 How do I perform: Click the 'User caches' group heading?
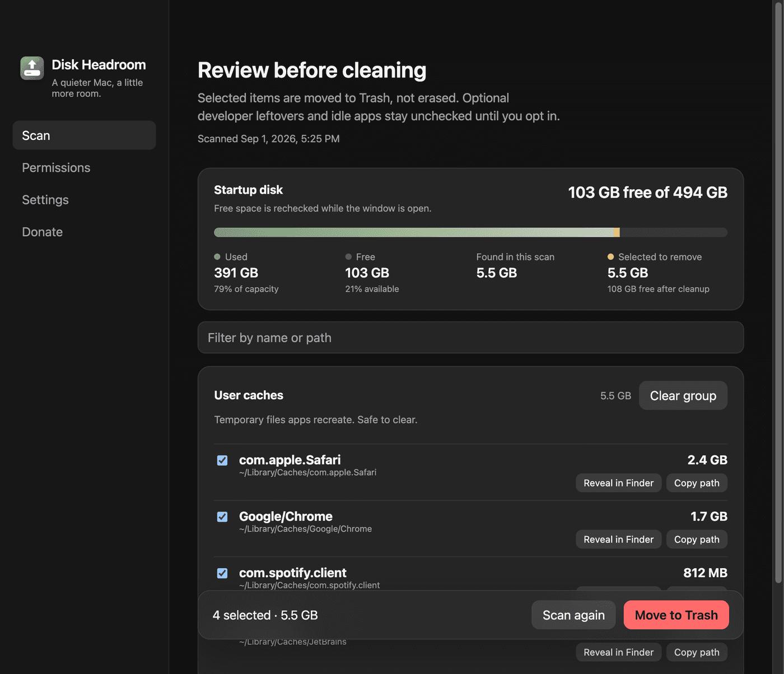(249, 395)
